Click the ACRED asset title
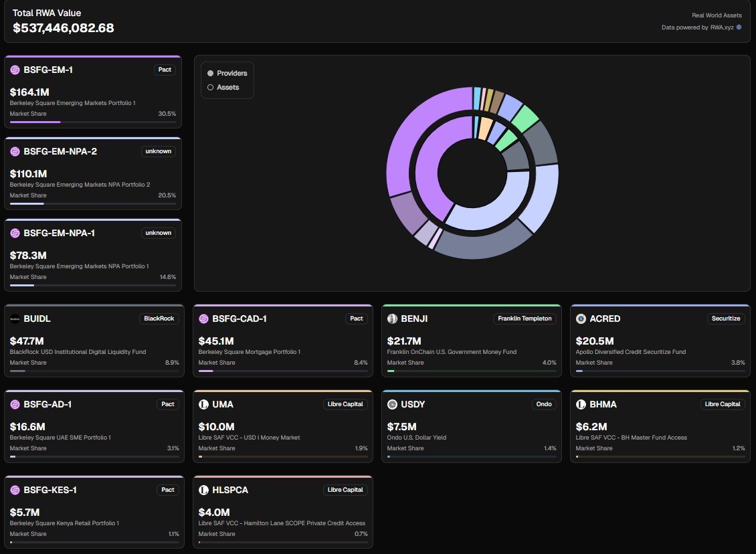Screen dimensions: 756x554 click(x=605, y=318)
